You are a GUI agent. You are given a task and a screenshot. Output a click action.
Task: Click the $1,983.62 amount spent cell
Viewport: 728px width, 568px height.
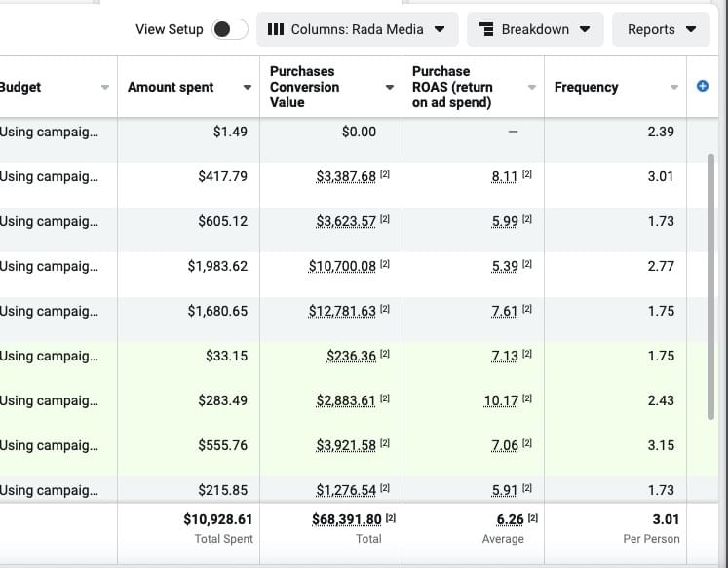[217, 266]
